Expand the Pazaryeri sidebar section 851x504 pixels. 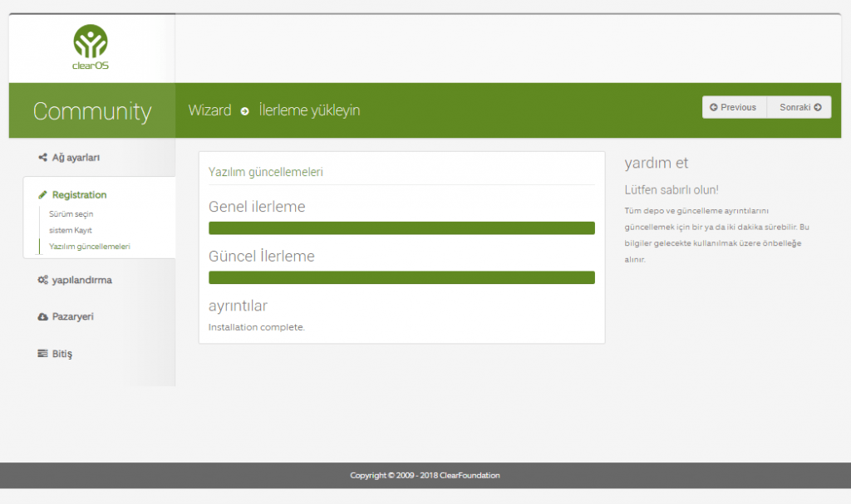click(x=72, y=317)
